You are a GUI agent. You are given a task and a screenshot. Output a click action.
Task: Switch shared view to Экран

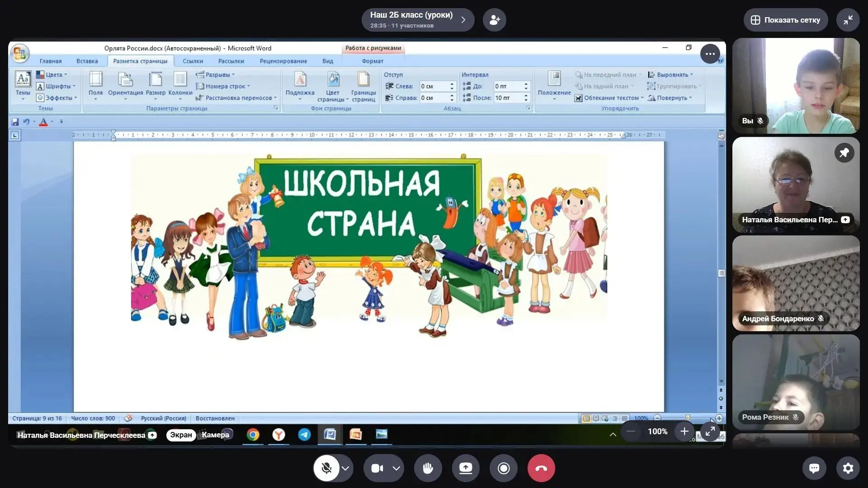[x=181, y=435]
